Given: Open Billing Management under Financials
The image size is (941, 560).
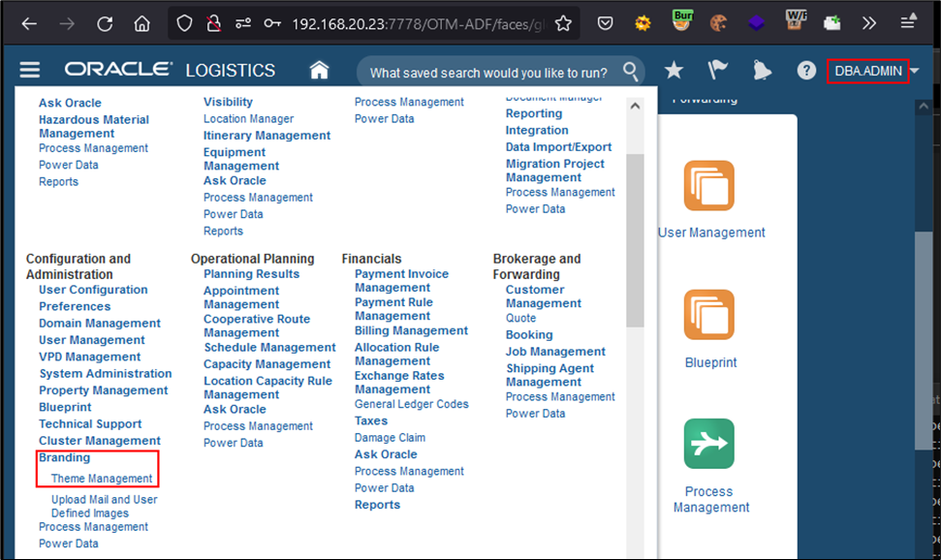Looking at the screenshot, I should pos(411,330).
